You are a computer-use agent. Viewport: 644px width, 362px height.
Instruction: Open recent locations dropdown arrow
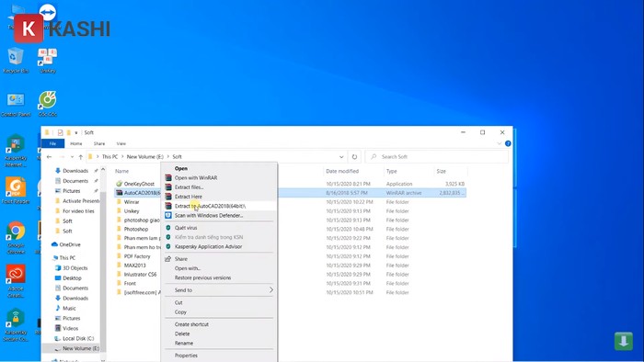click(72, 156)
